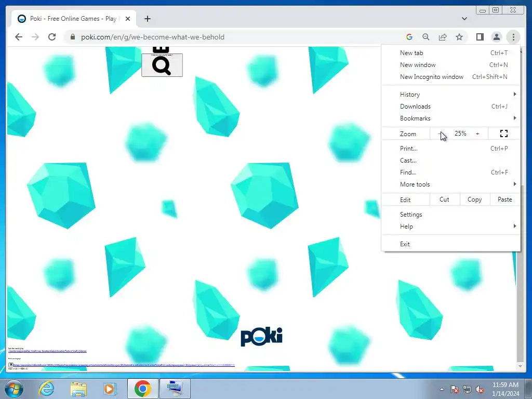This screenshot has height=399, width=532.
Task: Click the 25% zoom value
Action: coord(460,134)
